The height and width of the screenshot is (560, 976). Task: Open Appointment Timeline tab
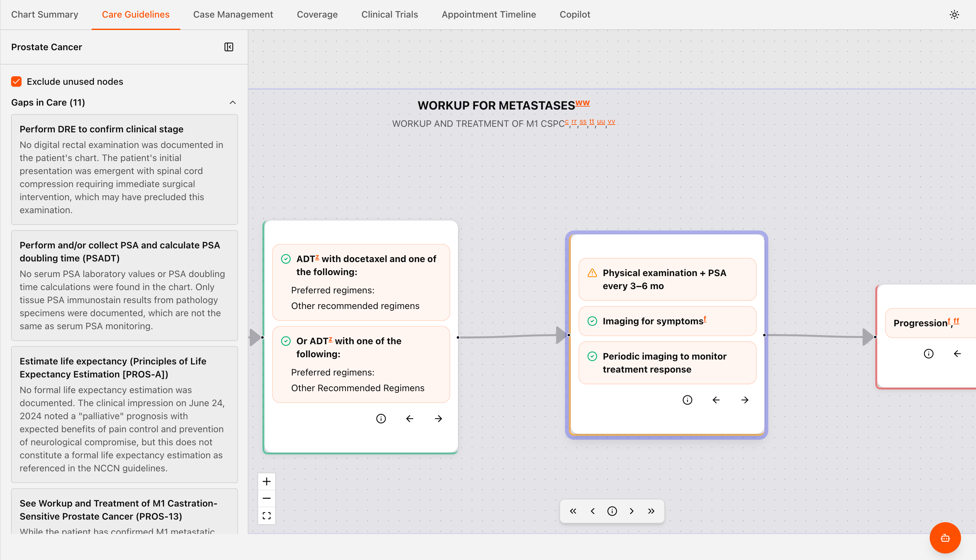point(489,14)
